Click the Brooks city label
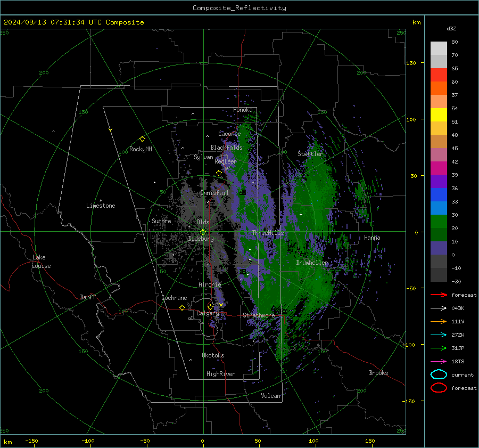This screenshot has width=479, height=448. point(378,373)
